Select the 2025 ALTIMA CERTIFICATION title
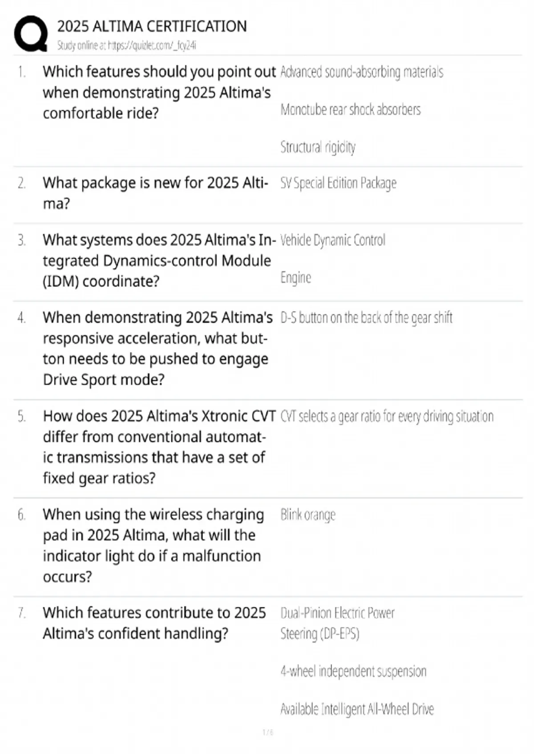The image size is (534, 756). tap(152, 26)
